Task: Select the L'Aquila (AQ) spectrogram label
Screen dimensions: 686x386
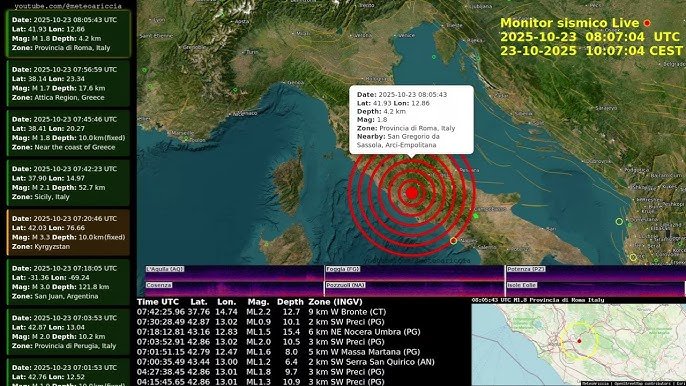Action: (x=165, y=269)
